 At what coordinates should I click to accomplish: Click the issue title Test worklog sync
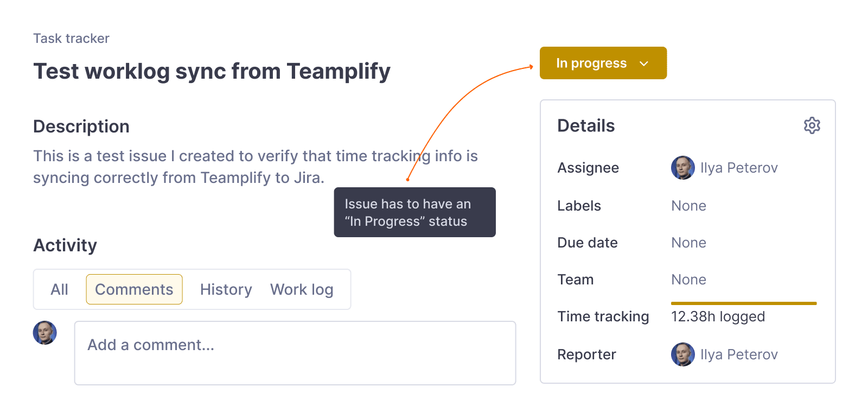pyautogui.click(x=212, y=71)
